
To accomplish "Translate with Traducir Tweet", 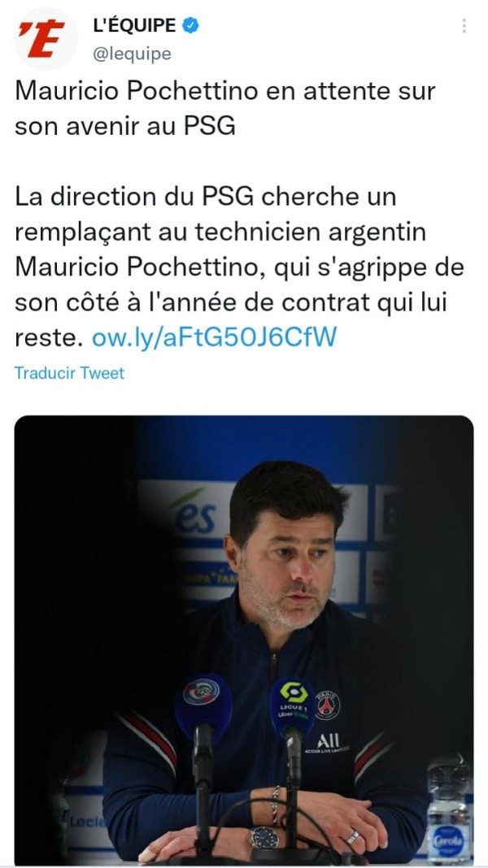I will point(69,373).
